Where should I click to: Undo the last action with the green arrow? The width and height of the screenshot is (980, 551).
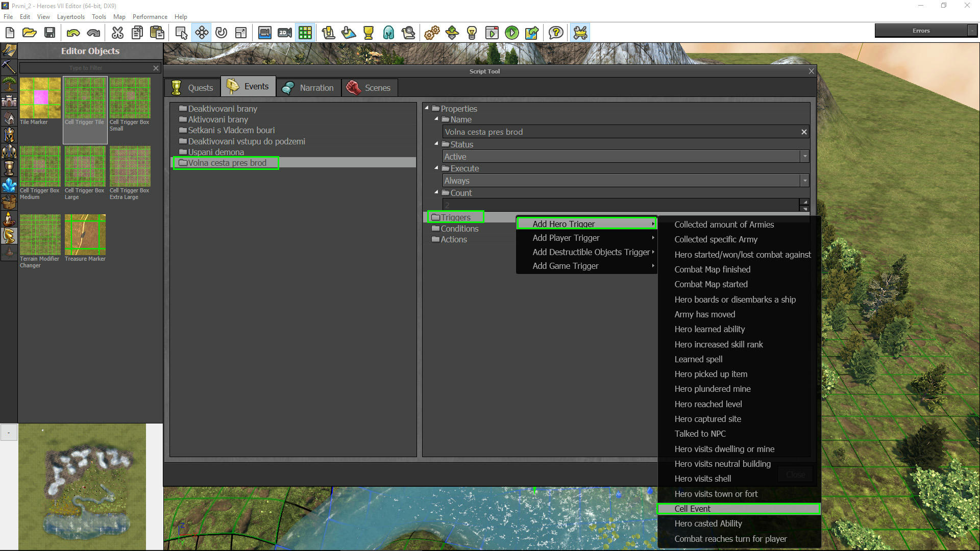coord(73,33)
